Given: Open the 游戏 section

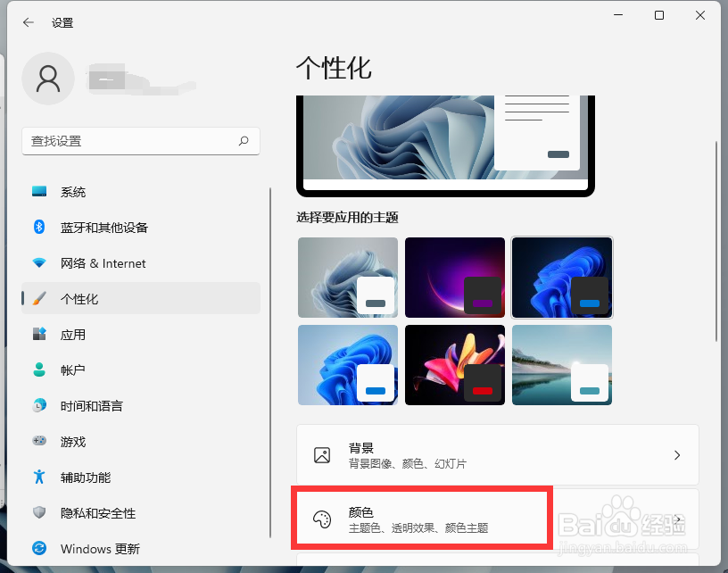Looking at the screenshot, I should click(141, 441).
